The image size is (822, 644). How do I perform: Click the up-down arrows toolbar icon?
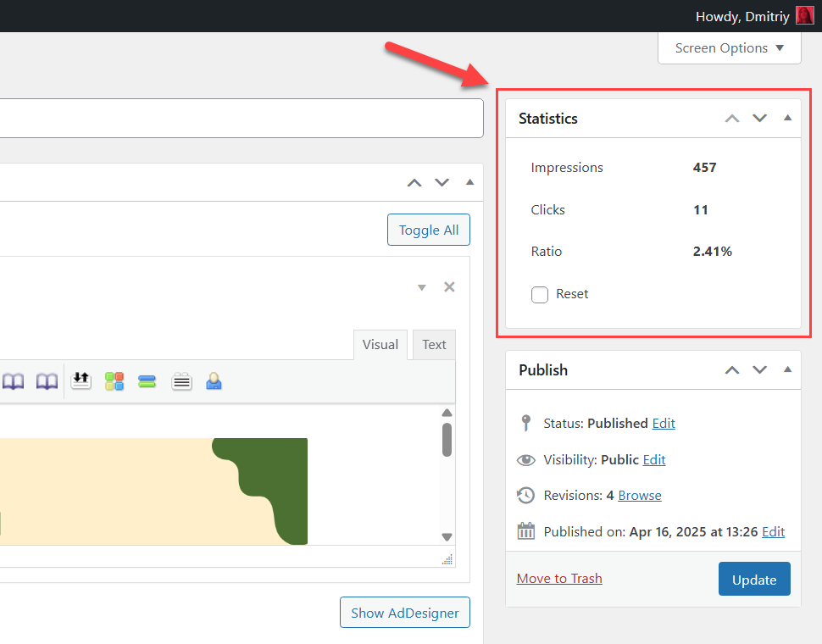pyautogui.click(x=81, y=381)
